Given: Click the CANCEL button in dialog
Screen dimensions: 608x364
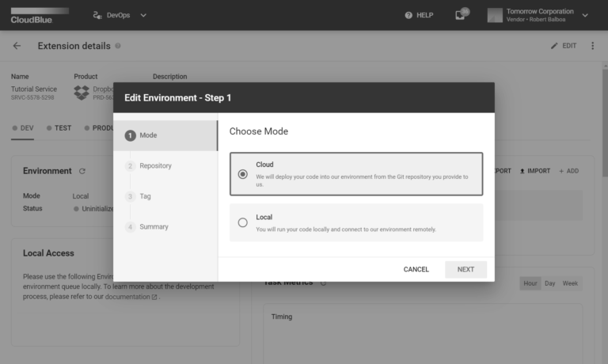Looking at the screenshot, I should pyautogui.click(x=416, y=269).
